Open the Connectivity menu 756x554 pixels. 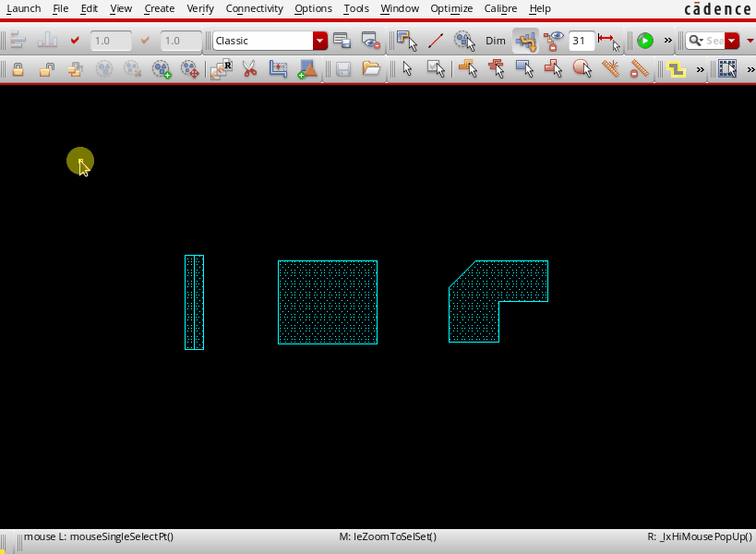point(254,8)
